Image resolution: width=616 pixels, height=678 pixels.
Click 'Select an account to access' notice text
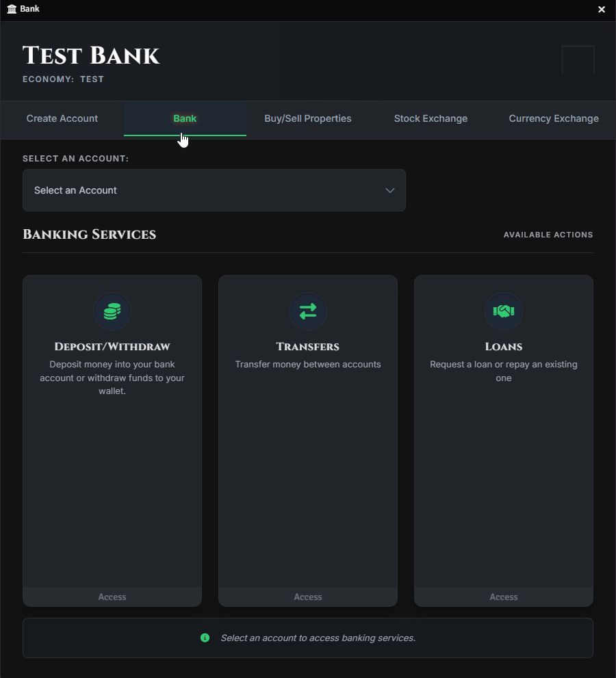coord(318,638)
